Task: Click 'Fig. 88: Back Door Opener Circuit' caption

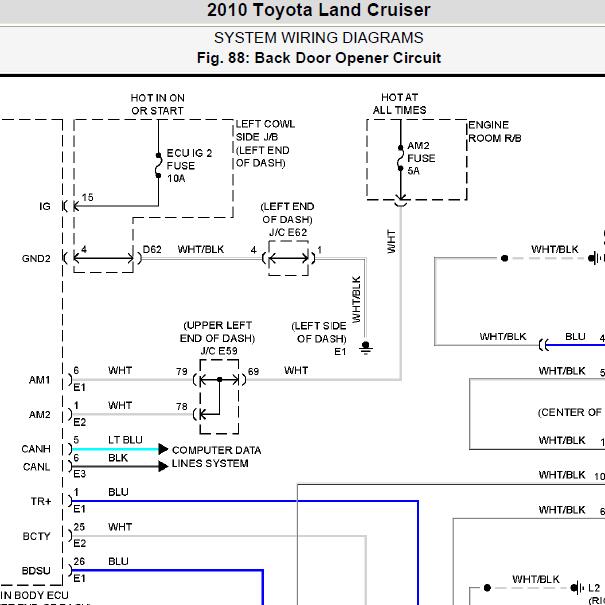Action: pos(318,58)
